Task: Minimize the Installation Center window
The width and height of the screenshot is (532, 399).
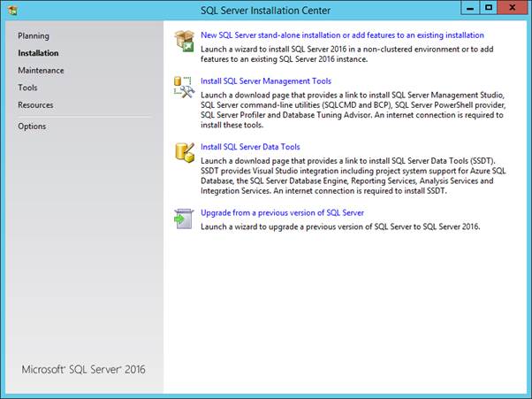Action: (470, 8)
